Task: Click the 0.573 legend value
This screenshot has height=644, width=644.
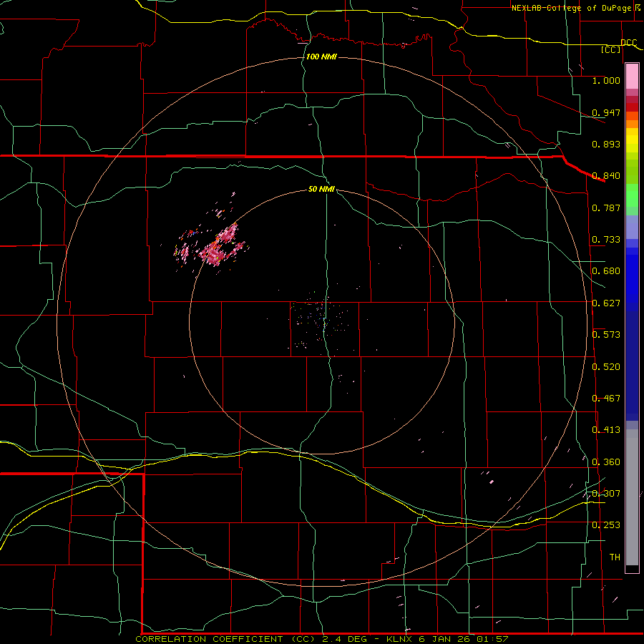Action: pos(606,335)
